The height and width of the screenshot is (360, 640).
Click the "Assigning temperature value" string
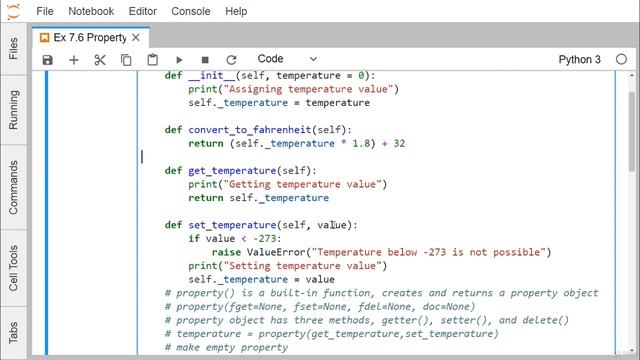(308, 89)
